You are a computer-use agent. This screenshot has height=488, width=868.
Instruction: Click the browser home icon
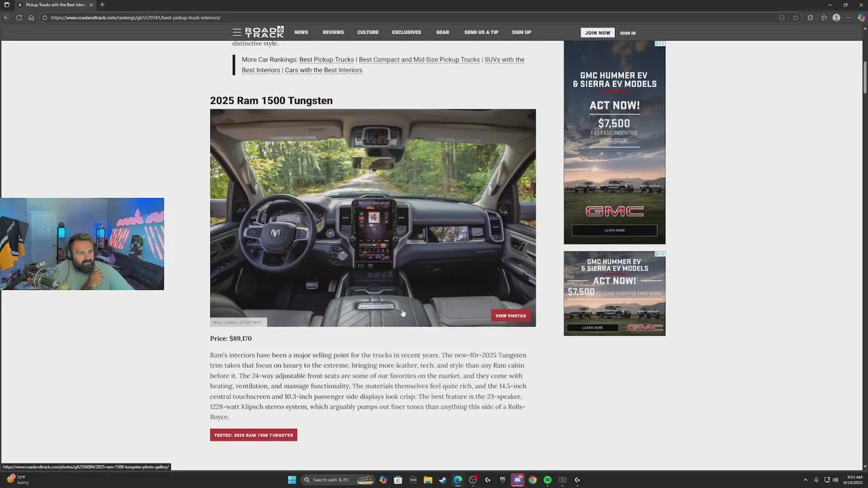[31, 18]
